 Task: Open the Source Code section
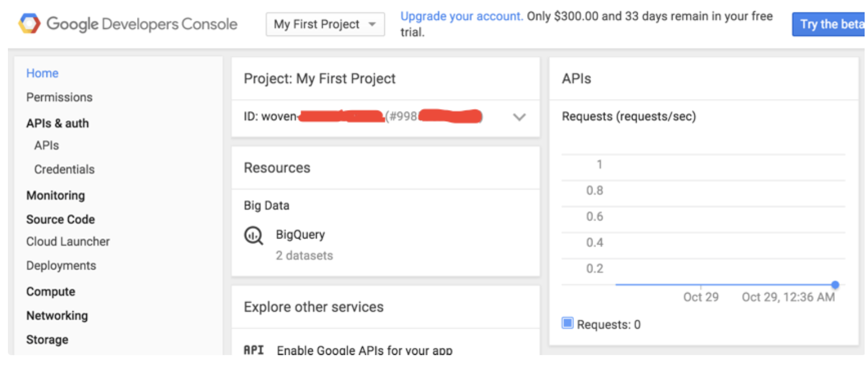[x=60, y=219]
